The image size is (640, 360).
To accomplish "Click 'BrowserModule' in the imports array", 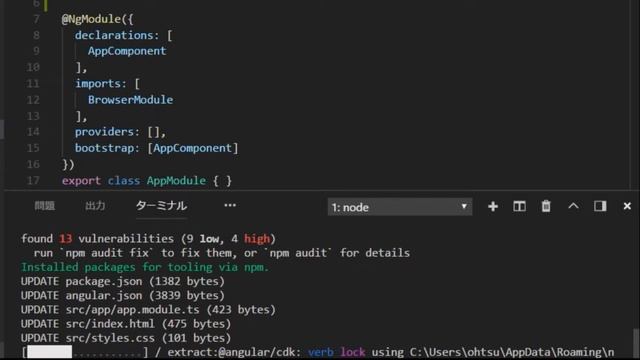I will (130, 100).
